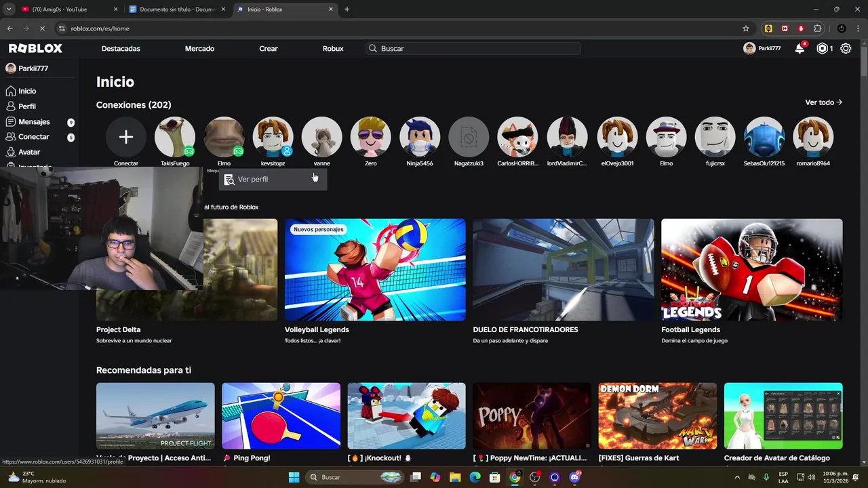Open fujicrsx's connection avatar

pyautogui.click(x=715, y=137)
